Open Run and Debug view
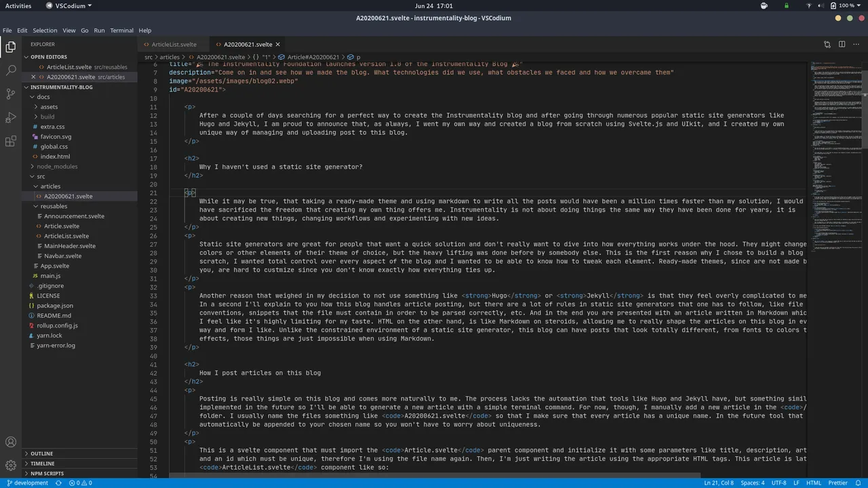868x488 pixels. (10, 118)
